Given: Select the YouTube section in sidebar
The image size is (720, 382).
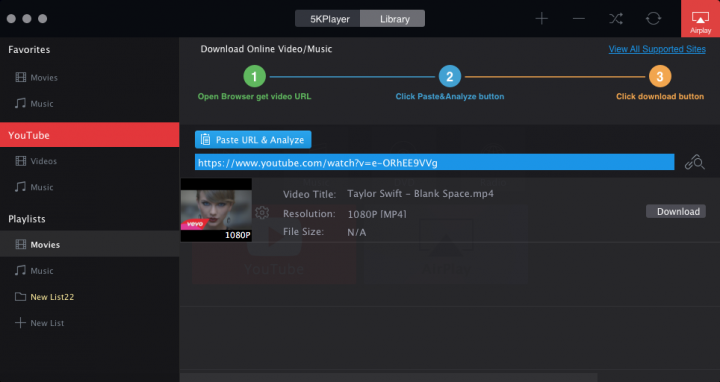Looking at the screenshot, I should click(90, 135).
